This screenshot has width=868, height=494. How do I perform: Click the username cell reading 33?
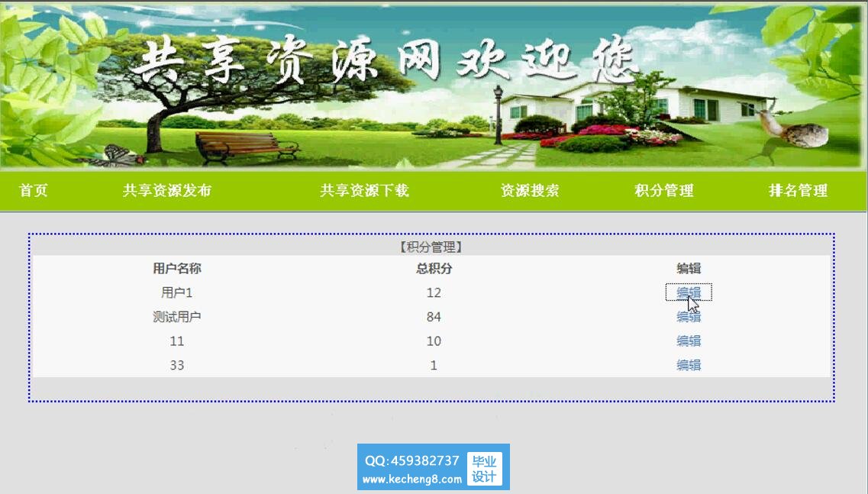click(177, 365)
